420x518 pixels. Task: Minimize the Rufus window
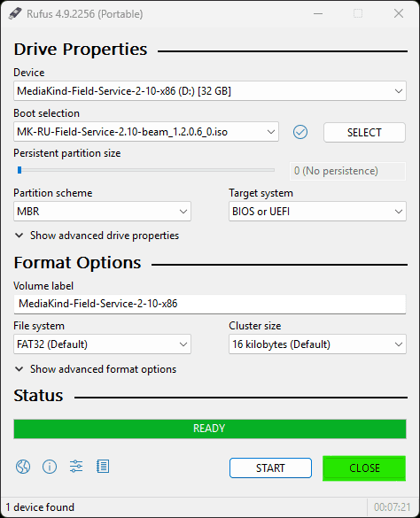coord(318,13)
